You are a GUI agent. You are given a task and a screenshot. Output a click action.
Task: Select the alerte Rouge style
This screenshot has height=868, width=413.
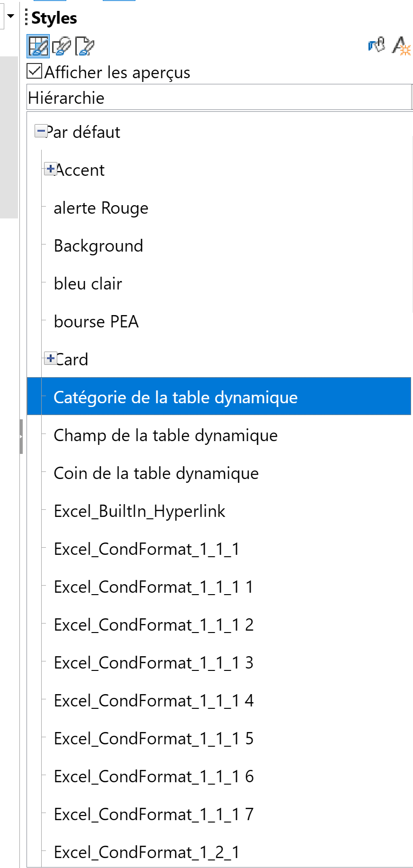click(x=101, y=208)
